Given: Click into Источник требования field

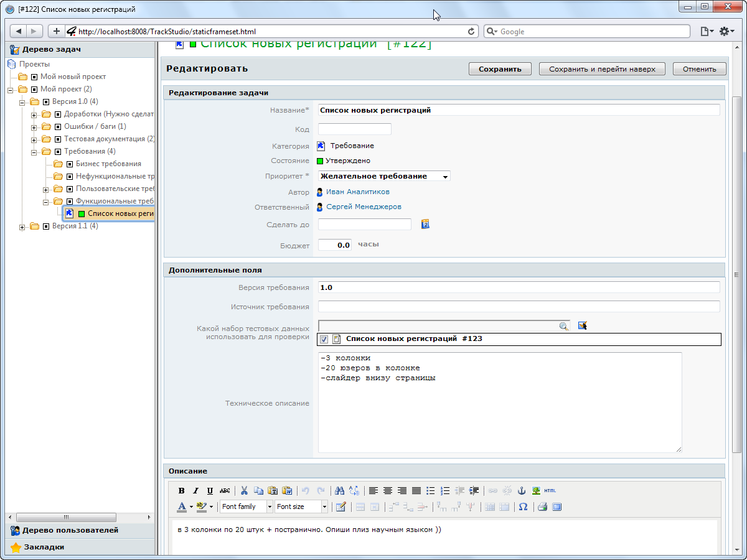Looking at the screenshot, I should [x=519, y=307].
